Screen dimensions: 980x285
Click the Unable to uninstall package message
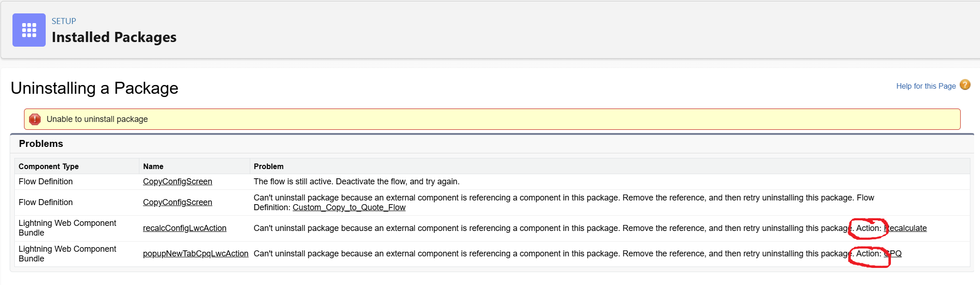[x=97, y=119]
